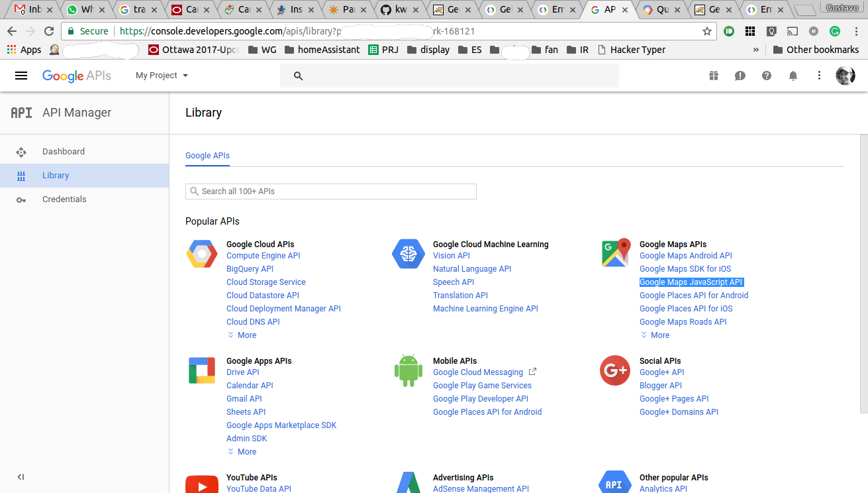The height and width of the screenshot is (493, 868).
Task: Click the gift icon in the header
Action: tap(714, 76)
